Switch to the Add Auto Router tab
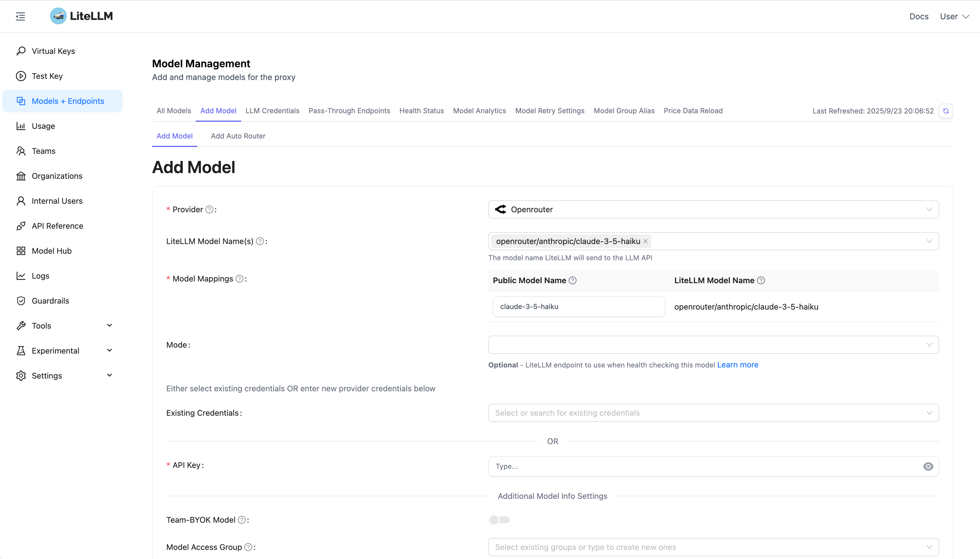This screenshot has height=559, width=980. (x=238, y=136)
